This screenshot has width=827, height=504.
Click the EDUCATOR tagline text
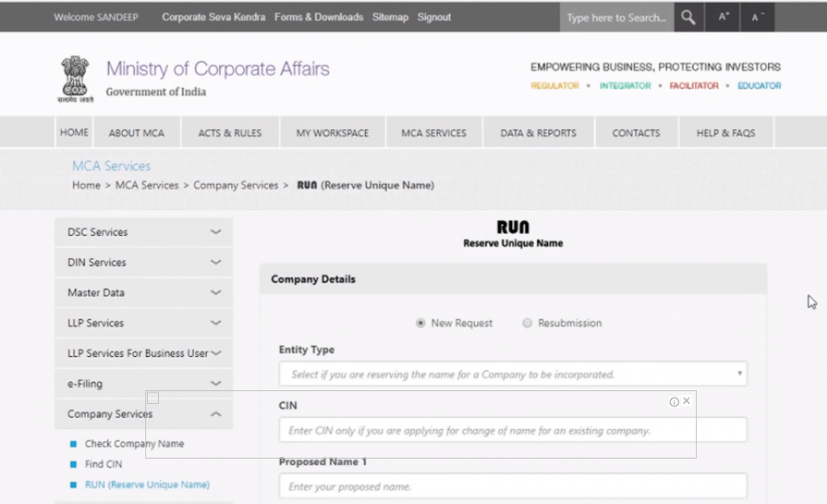(759, 86)
